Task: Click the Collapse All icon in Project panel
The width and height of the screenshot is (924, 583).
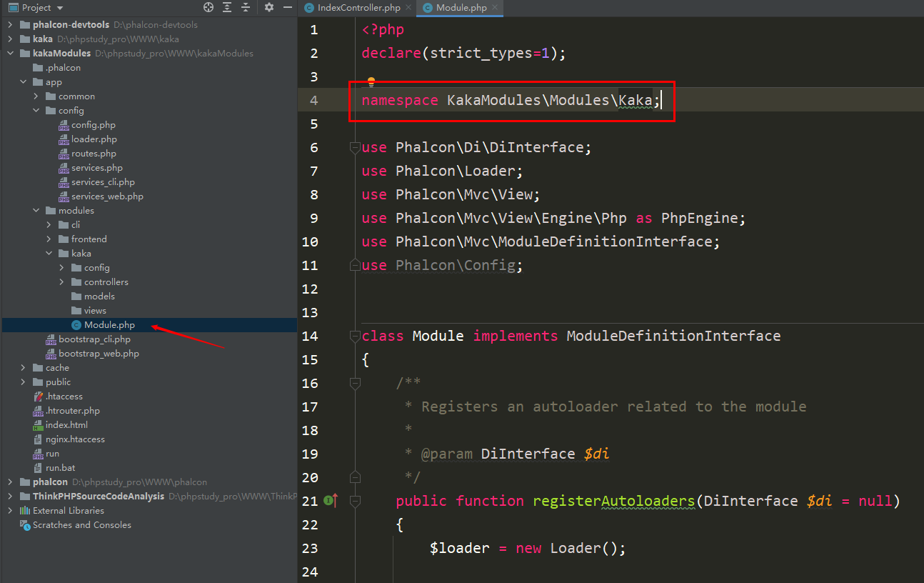Action: click(x=245, y=7)
